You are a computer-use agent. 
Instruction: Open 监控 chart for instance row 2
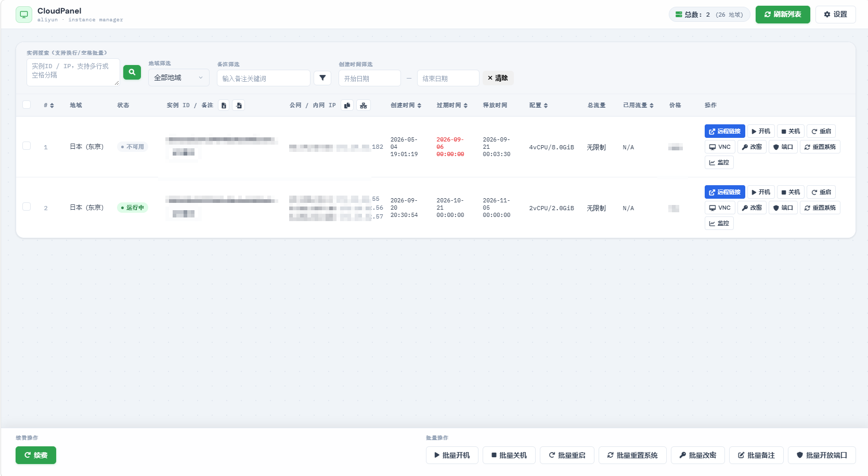coord(719,223)
